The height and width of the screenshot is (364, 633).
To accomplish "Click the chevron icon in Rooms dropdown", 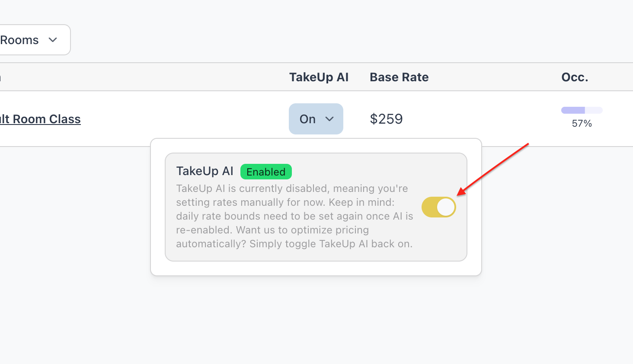I will tap(53, 40).
